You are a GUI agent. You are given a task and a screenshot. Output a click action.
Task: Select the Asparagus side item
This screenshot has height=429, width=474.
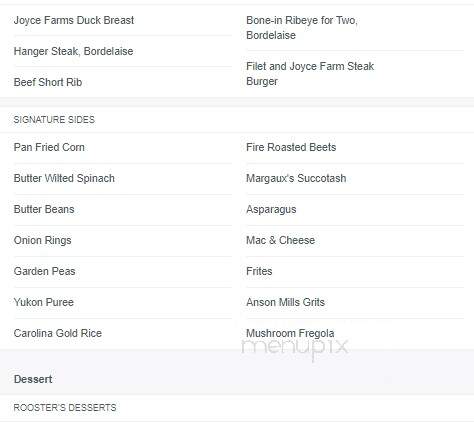point(271,209)
